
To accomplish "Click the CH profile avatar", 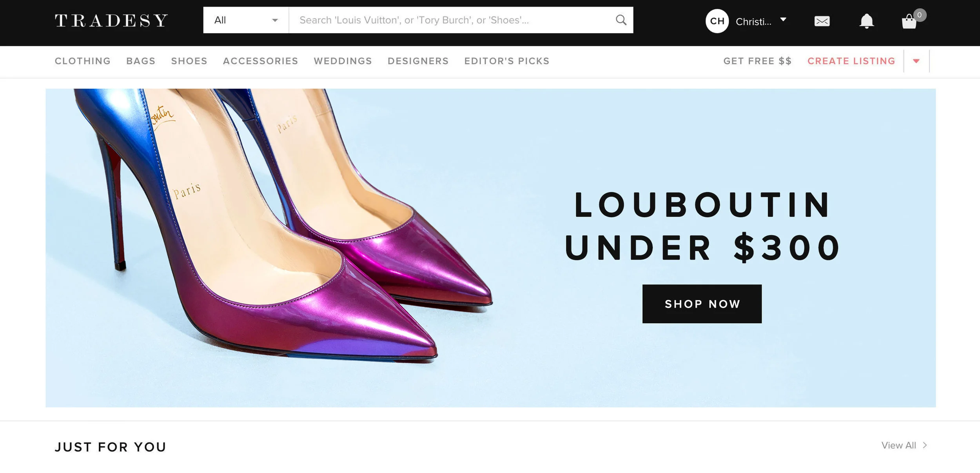I will (717, 21).
